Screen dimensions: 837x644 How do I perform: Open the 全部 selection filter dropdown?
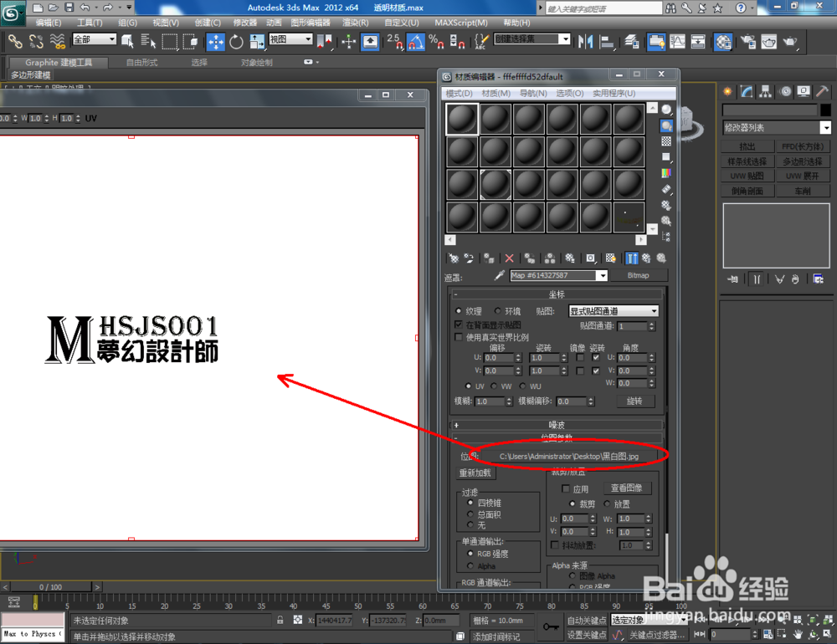point(94,39)
